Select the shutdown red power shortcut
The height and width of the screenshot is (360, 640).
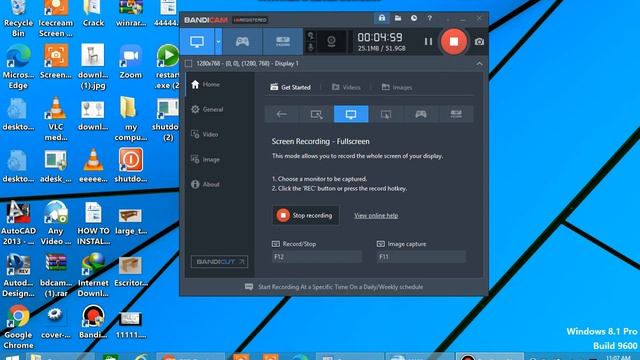click(x=131, y=166)
